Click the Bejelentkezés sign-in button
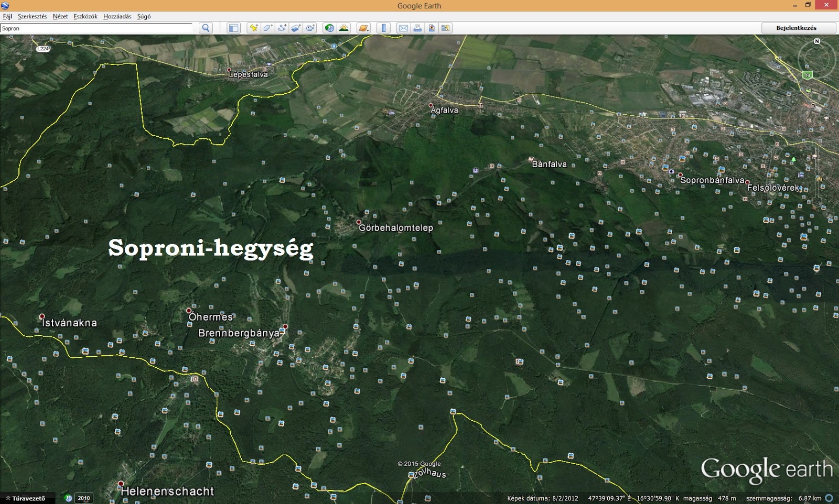839x504 pixels. click(796, 28)
